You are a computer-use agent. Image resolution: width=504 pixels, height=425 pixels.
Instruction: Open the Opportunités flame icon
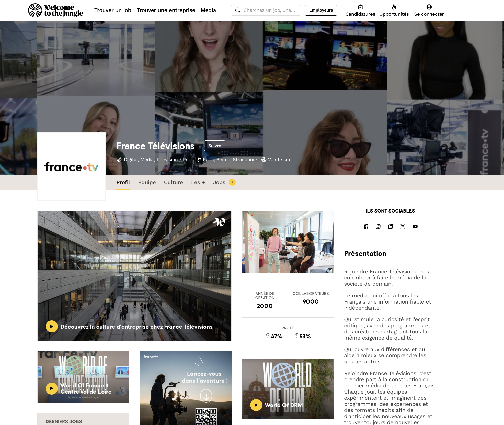[394, 7]
